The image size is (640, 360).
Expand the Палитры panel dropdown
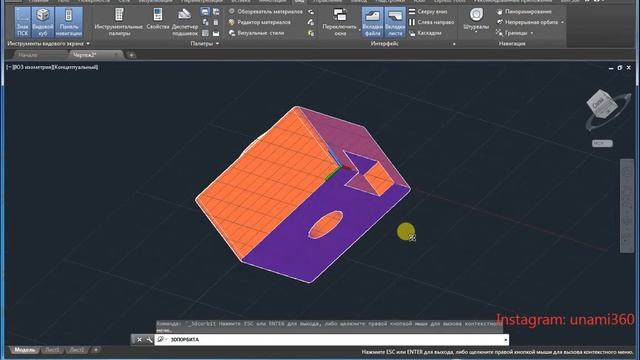pyautogui.click(x=204, y=43)
